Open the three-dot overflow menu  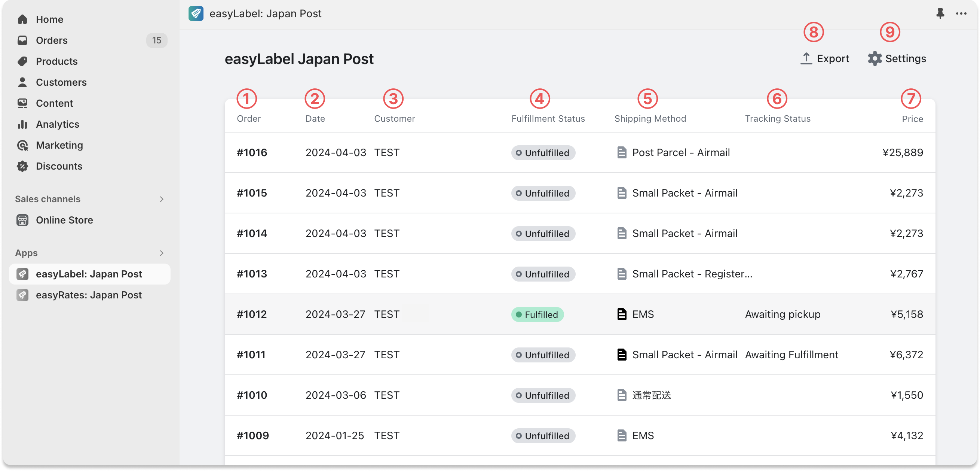tap(962, 13)
